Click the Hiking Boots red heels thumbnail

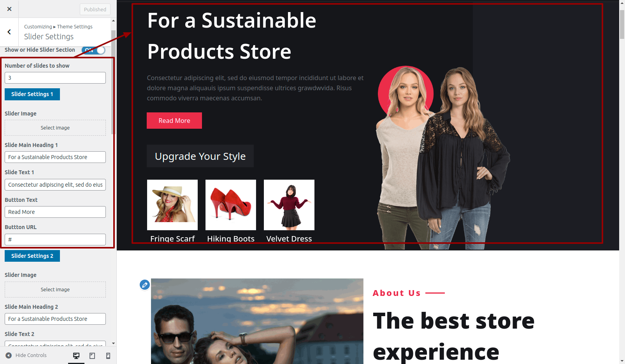pyautogui.click(x=231, y=205)
